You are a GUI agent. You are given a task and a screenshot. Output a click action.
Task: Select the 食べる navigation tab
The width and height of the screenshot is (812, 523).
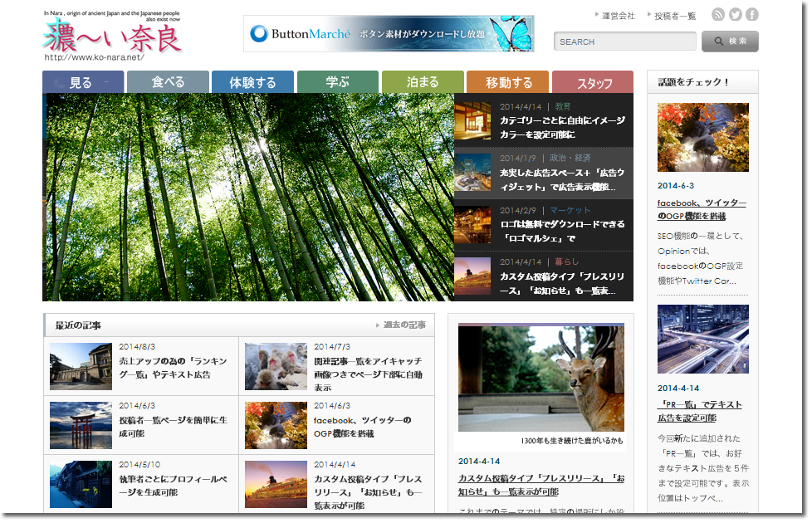(168, 82)
